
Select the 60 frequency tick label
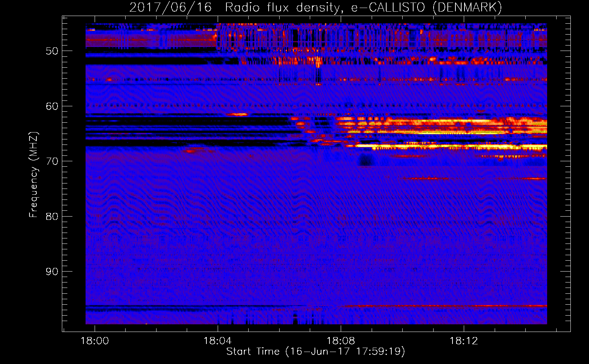click(52, 106)
